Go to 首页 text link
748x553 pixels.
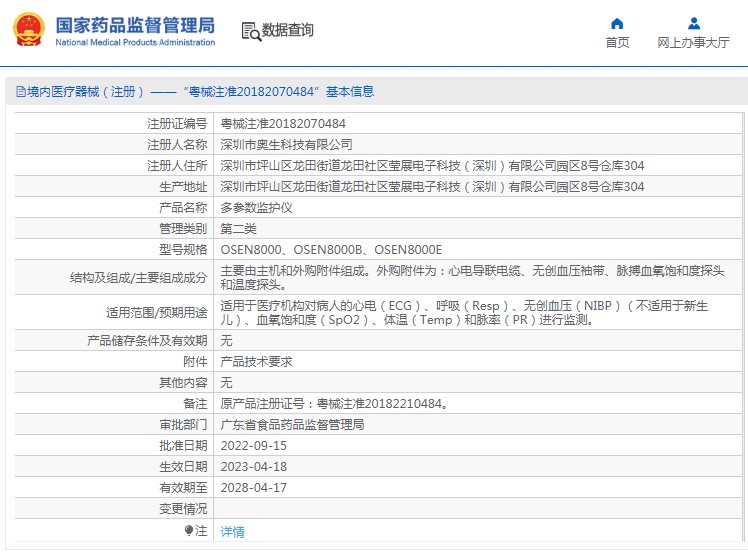617,42
